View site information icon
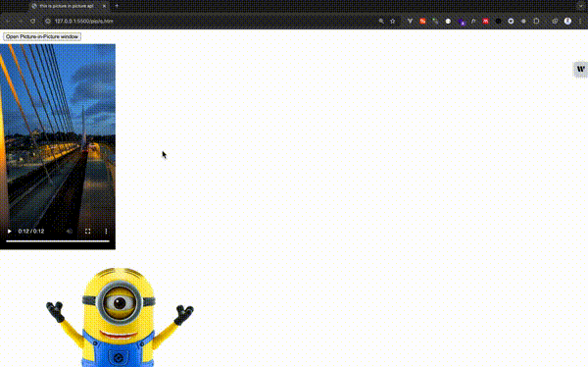Viewport: 588px width, 367px height. [48, 21]
